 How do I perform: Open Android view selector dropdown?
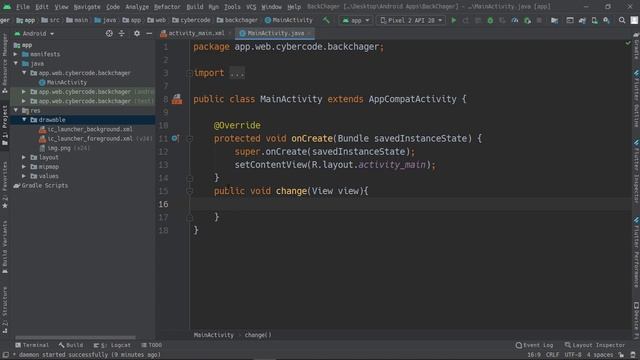[34, 33]
